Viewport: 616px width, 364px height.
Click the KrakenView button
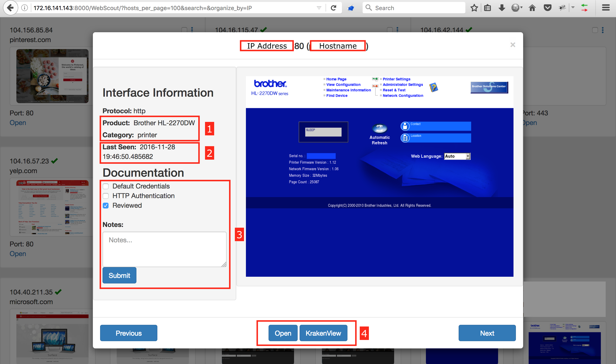(323, 333)
